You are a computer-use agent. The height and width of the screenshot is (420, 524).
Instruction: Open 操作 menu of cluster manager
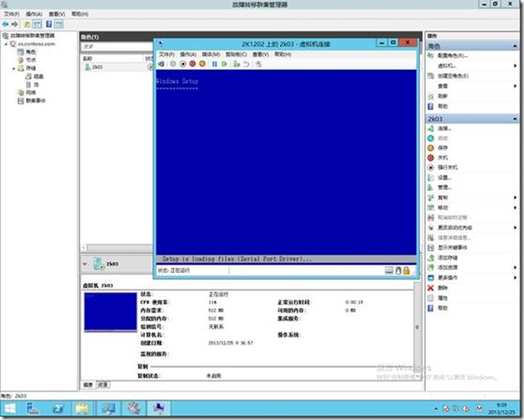(34, 14)
